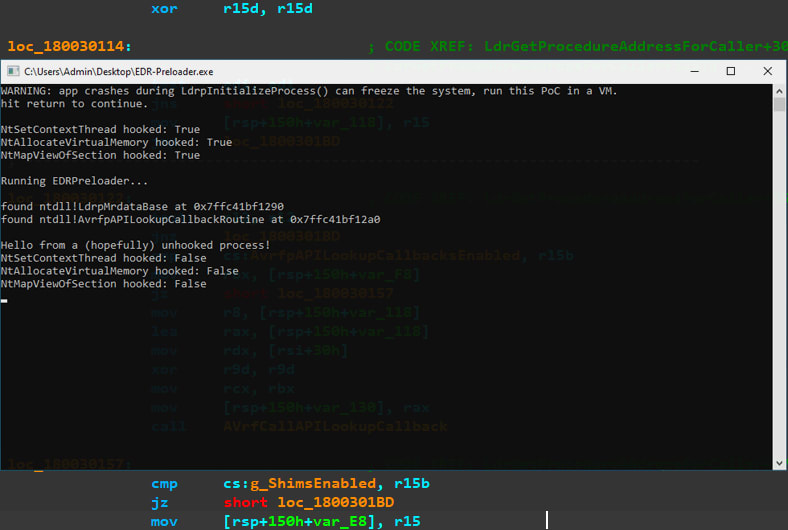The height and width of the screenshot is (530, 788).
Task: Maximize the EDR-Preloader console window
Action: click(731, 71)
